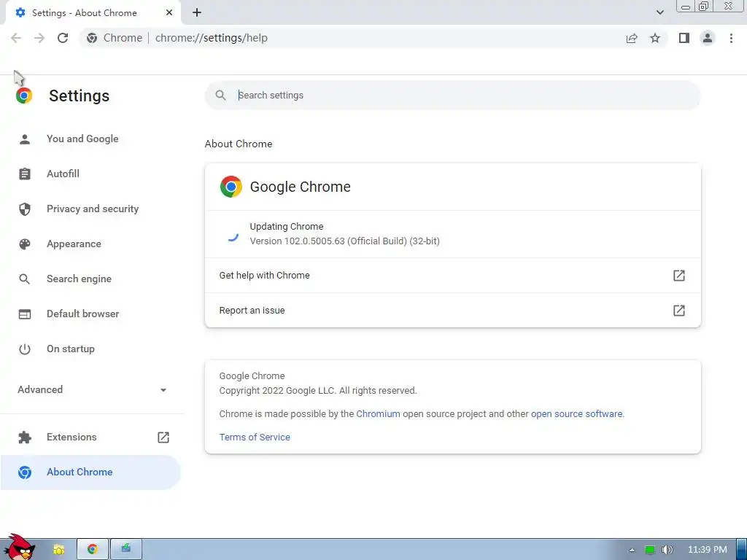The height and width of the screenshot is (560, 747).
Task: Click the Advanced dropdown arrow
Action: pyautogui.click(x=163, y=391)
